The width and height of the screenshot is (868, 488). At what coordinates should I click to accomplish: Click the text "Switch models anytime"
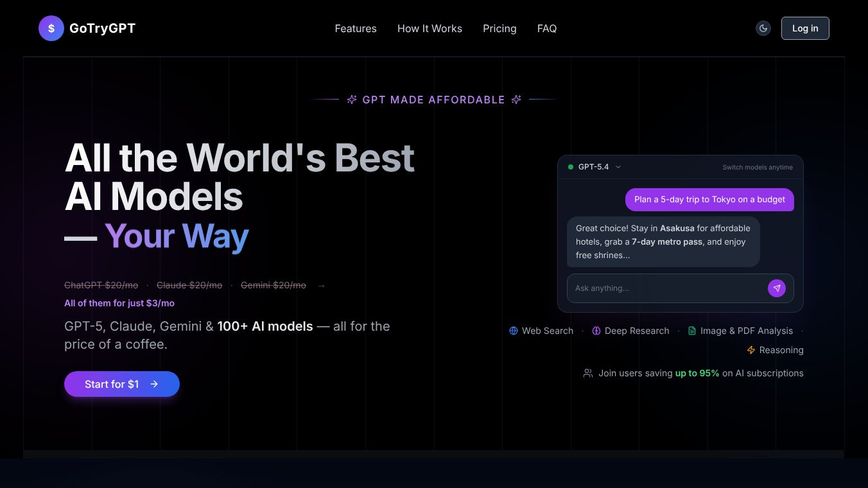click(x=758, y=168)
